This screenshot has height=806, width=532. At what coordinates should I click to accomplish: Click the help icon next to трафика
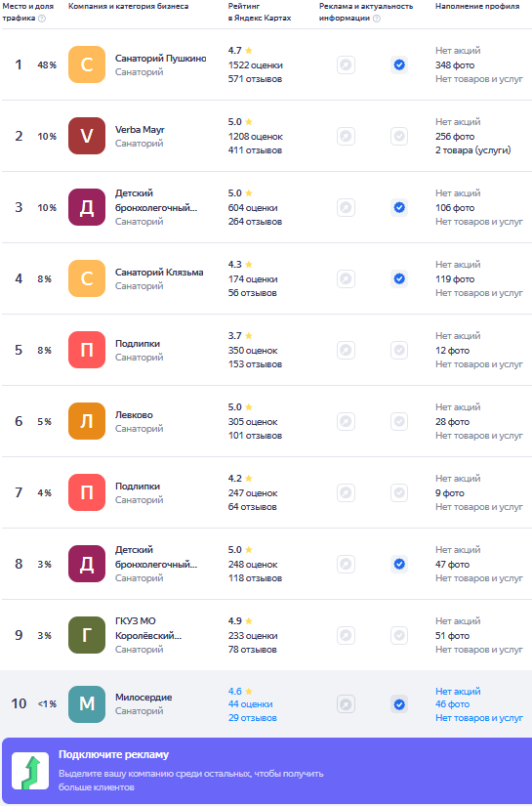pos(42,19)
